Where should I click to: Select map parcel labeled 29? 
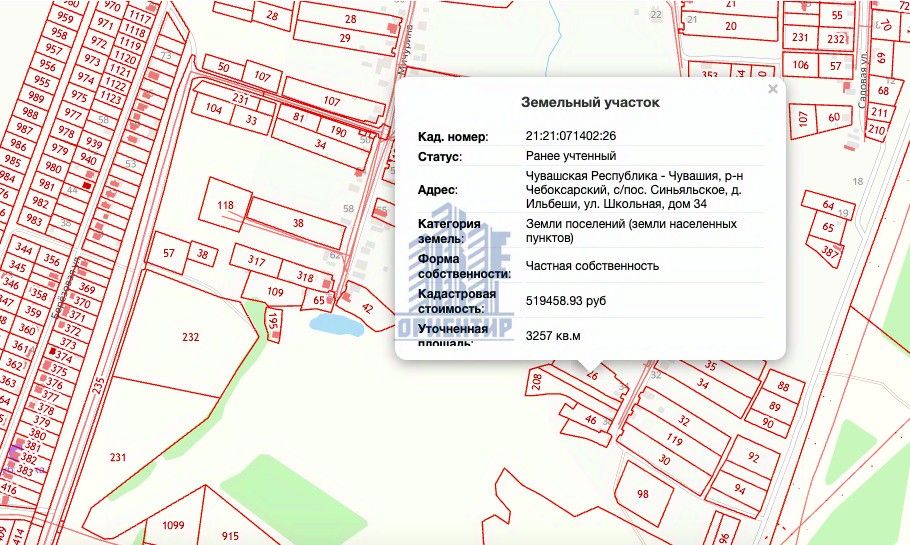pos(345,38)
